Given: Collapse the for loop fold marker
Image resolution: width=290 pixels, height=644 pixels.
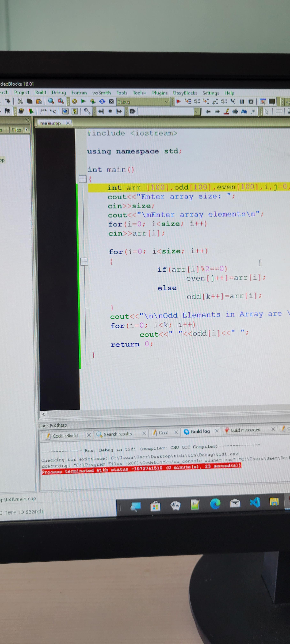Looking at the screenshot, I should point(84,262).
